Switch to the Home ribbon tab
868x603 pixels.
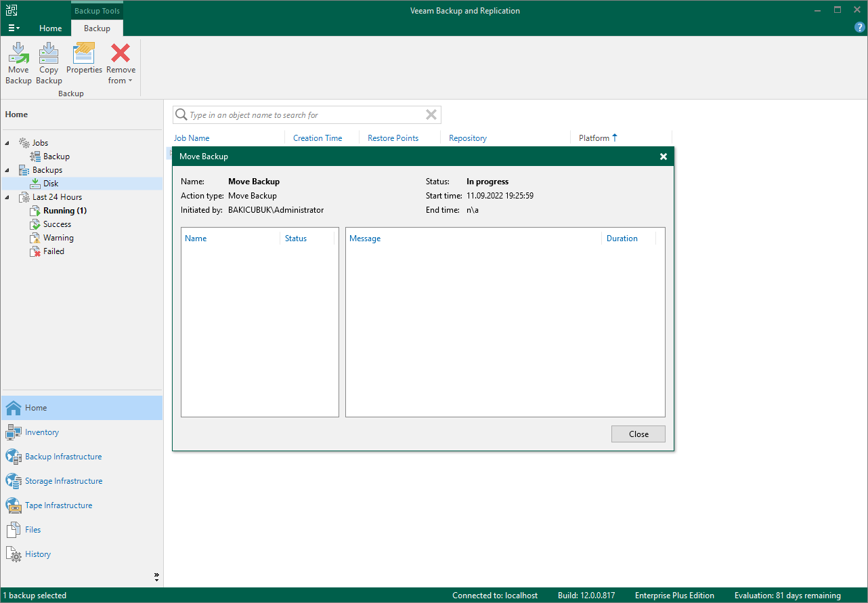coord(51,28)
